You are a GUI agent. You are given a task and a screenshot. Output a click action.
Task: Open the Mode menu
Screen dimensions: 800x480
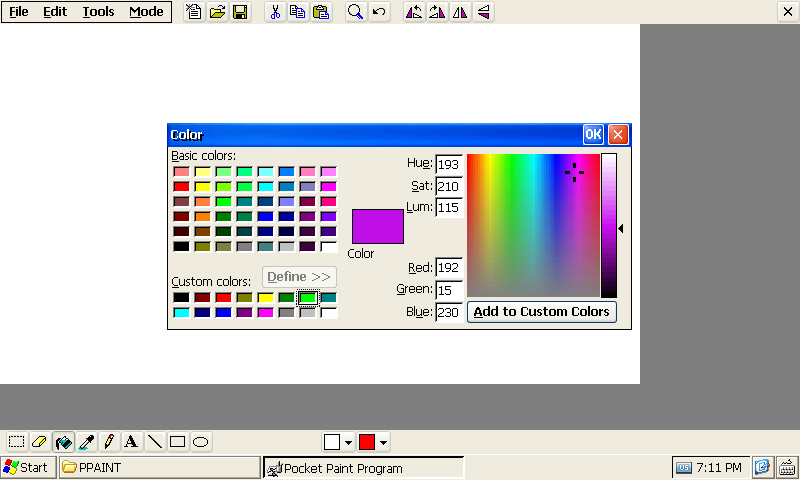click(x=146, y=12)
